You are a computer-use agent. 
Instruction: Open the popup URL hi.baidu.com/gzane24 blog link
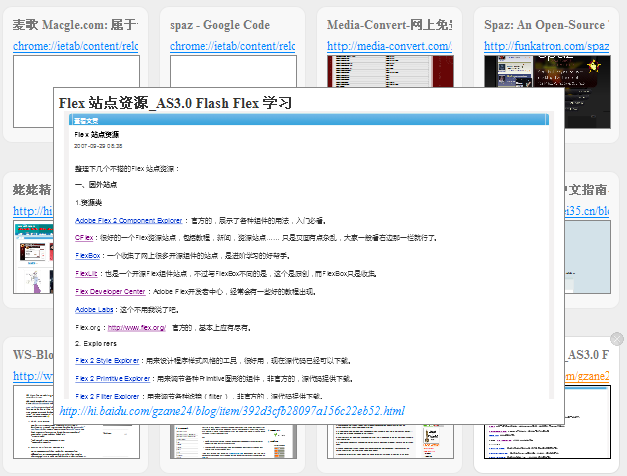pyautogui.click(x=232, y=411)
